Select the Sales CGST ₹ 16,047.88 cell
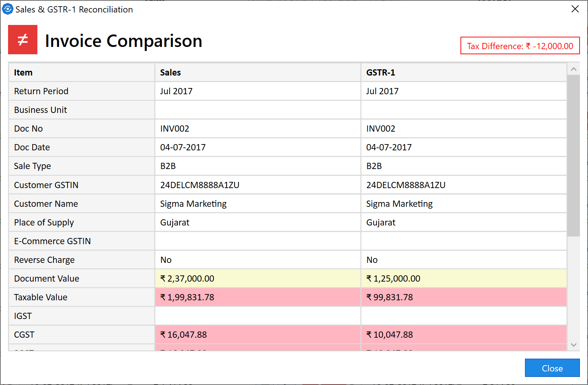This screenshot has height=385, width=588. (257, 335)
